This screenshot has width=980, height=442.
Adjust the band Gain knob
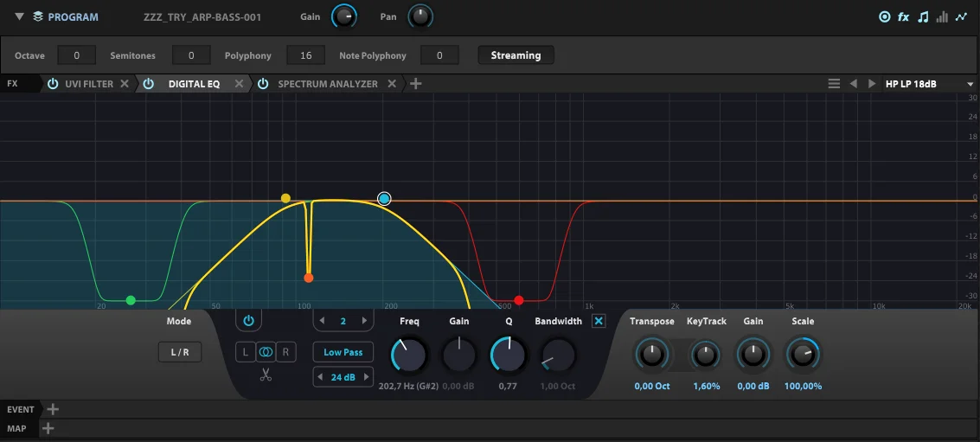(x=458, y=355)
